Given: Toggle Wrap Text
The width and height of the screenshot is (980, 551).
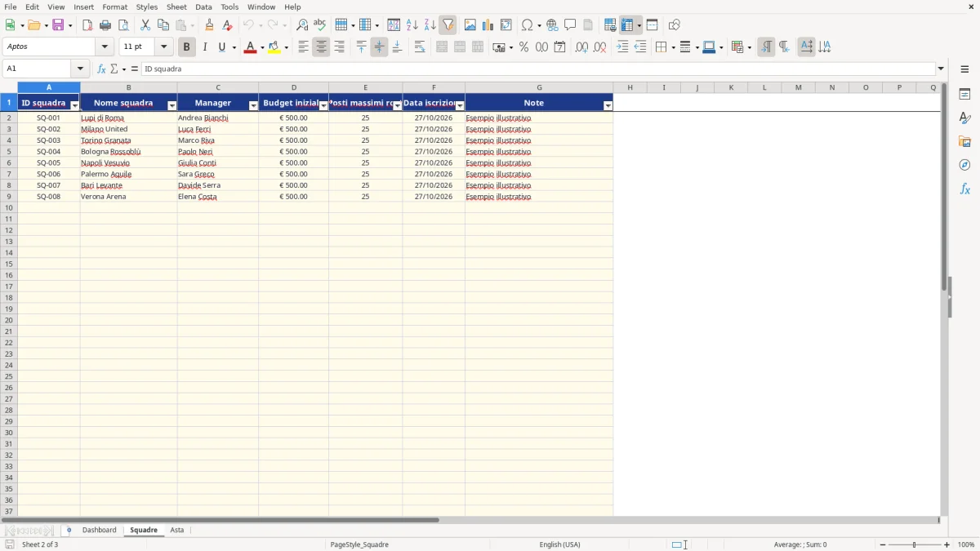Looking at the screenshot, I should (420, 47).
